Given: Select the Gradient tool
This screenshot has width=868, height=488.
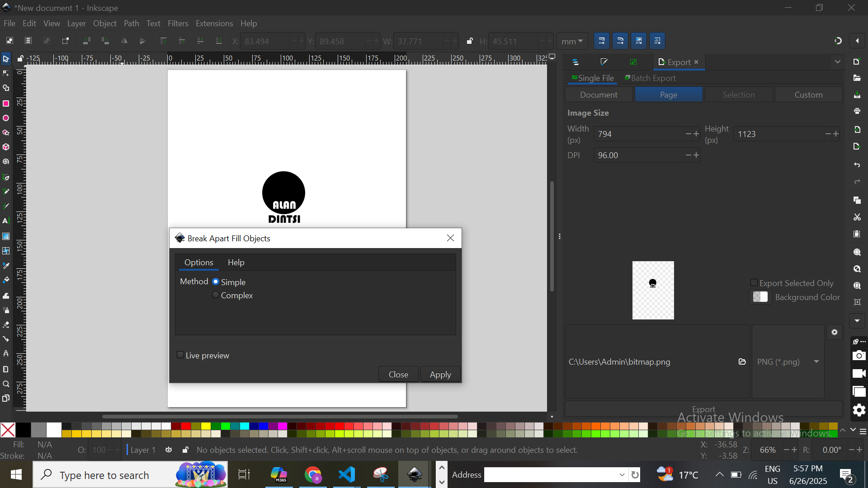Looking at the screenshot, I should point(6,236).
